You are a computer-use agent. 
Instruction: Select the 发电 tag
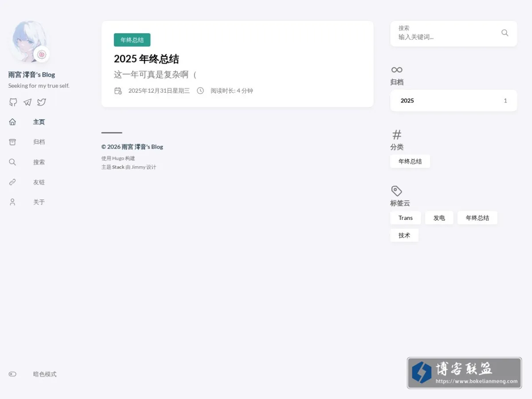pos(439,218)
